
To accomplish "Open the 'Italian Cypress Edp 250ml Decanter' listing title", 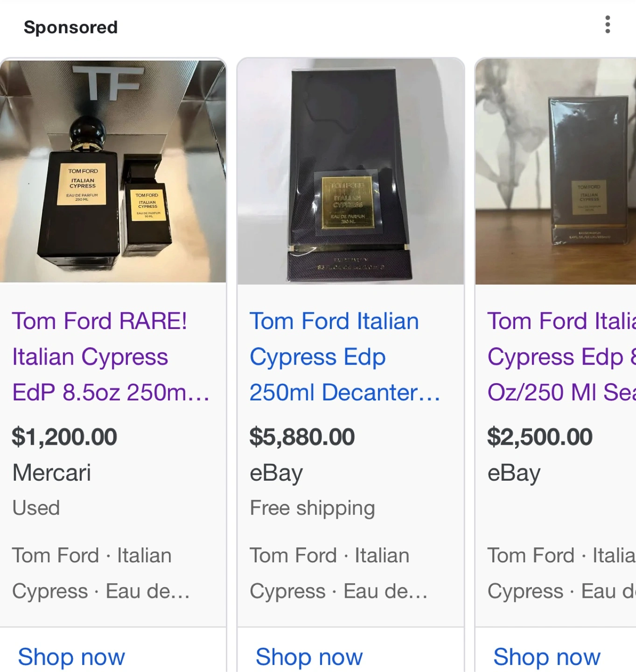I will (x=344, y=357).
